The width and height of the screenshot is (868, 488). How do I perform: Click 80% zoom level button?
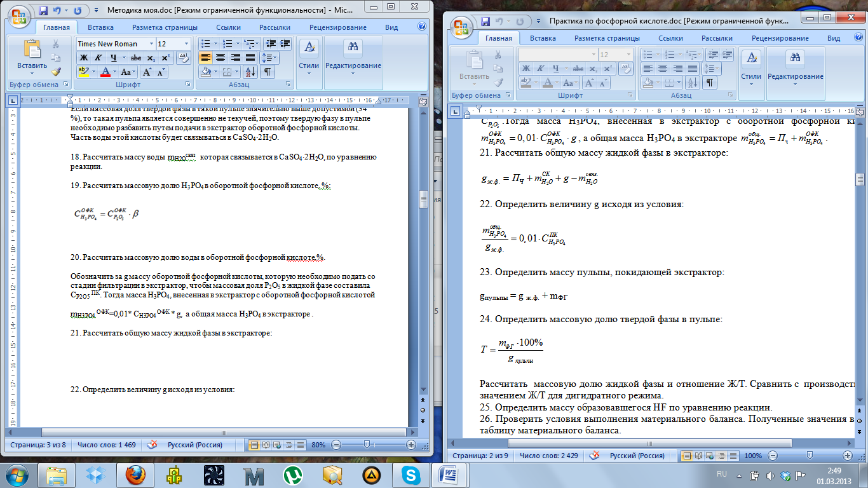[318, 445]
